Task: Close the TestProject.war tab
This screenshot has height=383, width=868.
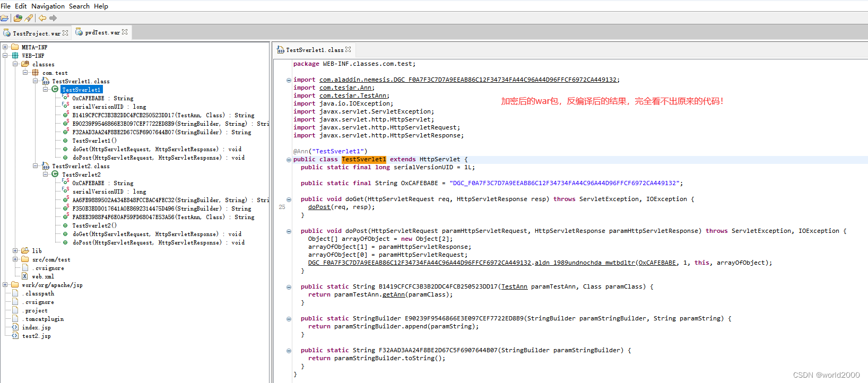Action: (65, 33)
